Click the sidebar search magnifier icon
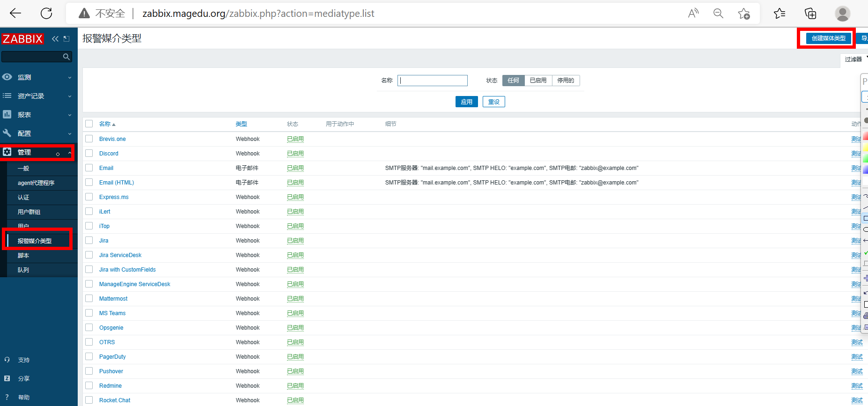Image resolution: width=868 pixels, height=406 pixels. click(x=66, y=57)
